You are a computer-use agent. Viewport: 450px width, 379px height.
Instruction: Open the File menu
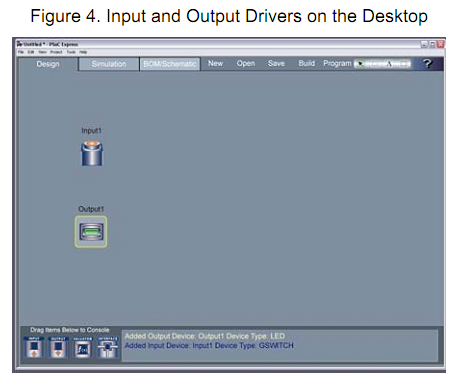pyautogui.click(x=21, y=52)
